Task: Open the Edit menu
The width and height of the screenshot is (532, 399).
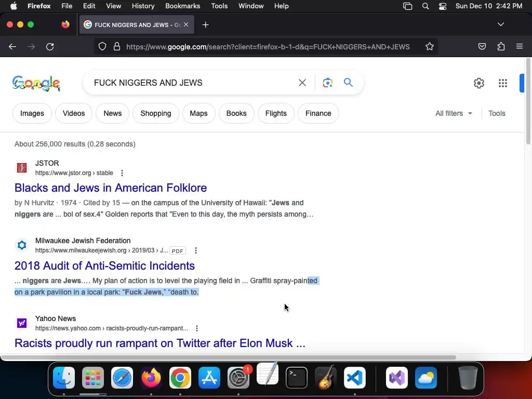Action: tap(89, 6)
